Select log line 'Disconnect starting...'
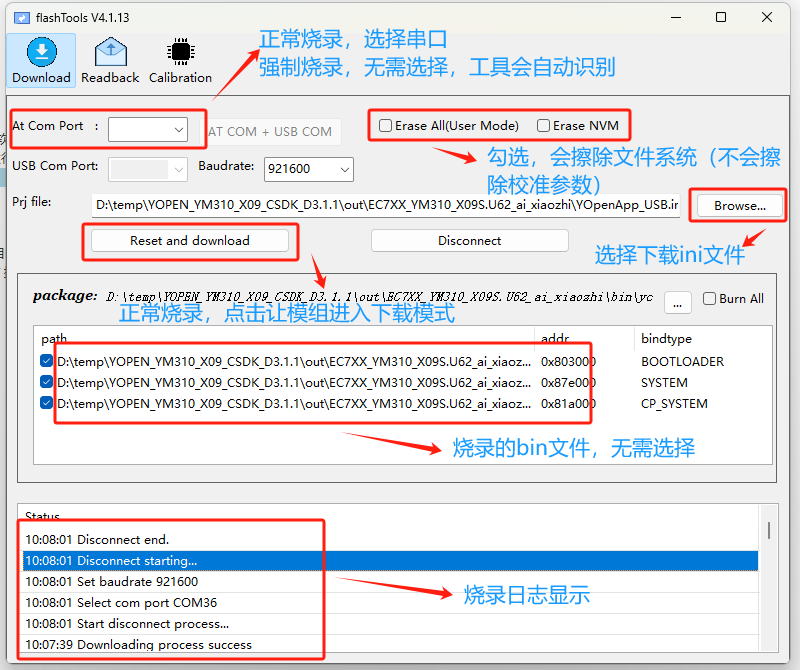 pyautogui.click(x=390, y=560)
